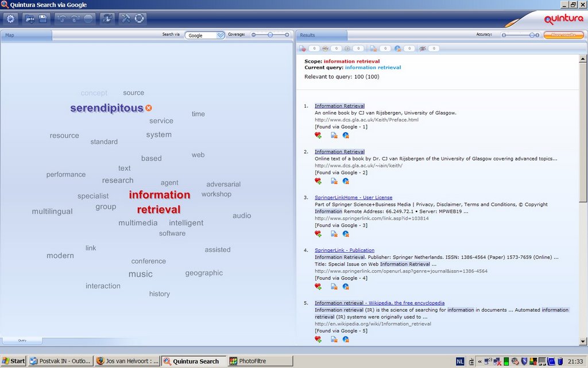The width and height of the screenshot is (588, 368).
Task: Open the settings tools icon
Action: click(x=126, y=18)
